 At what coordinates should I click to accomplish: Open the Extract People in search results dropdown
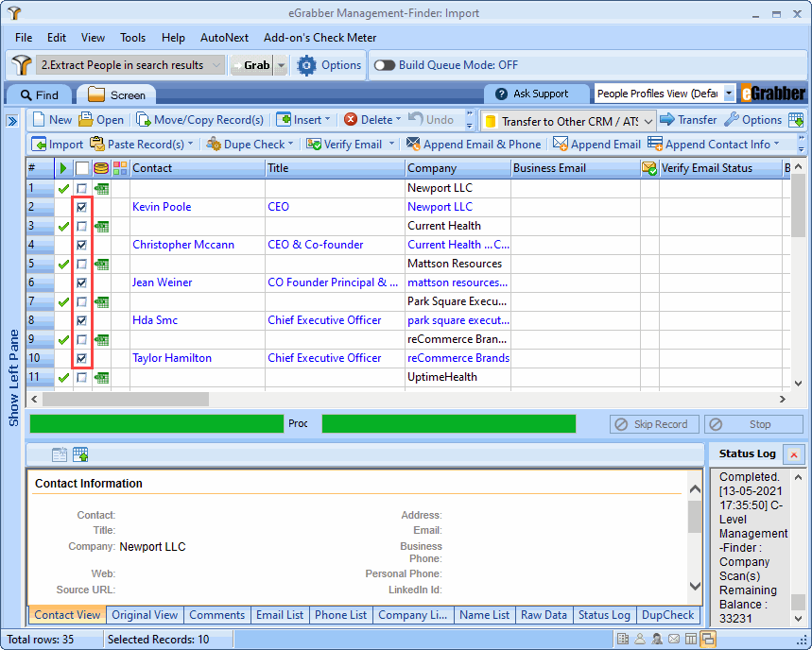[216, 65]
